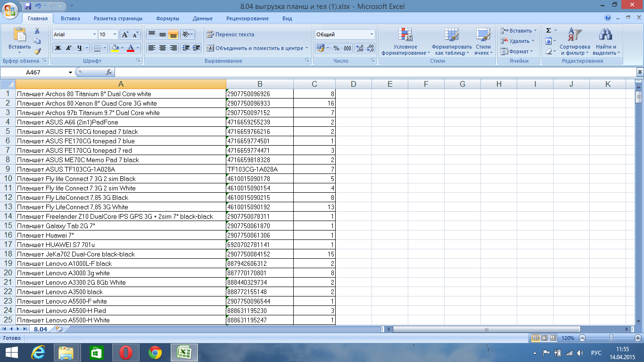
Task: Open the Данные ribbon tab
Action: [x=202, y=18]
